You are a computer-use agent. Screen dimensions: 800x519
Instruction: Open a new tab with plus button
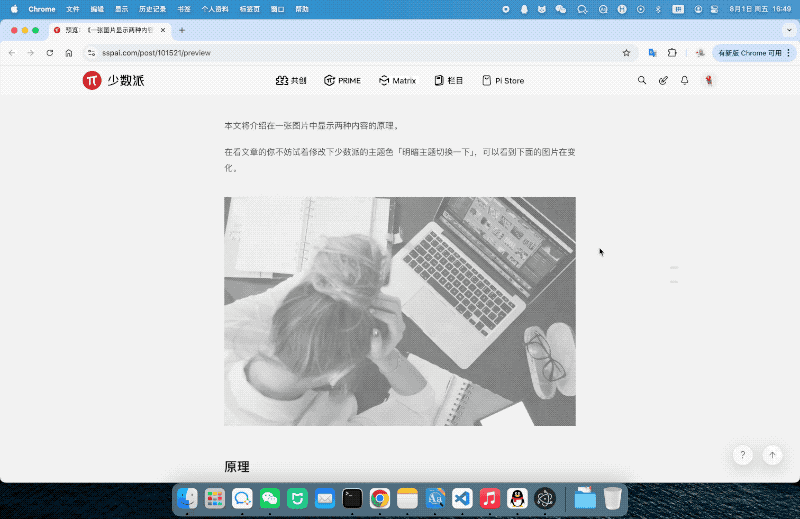pyautogui.click(x=182, y=30)
